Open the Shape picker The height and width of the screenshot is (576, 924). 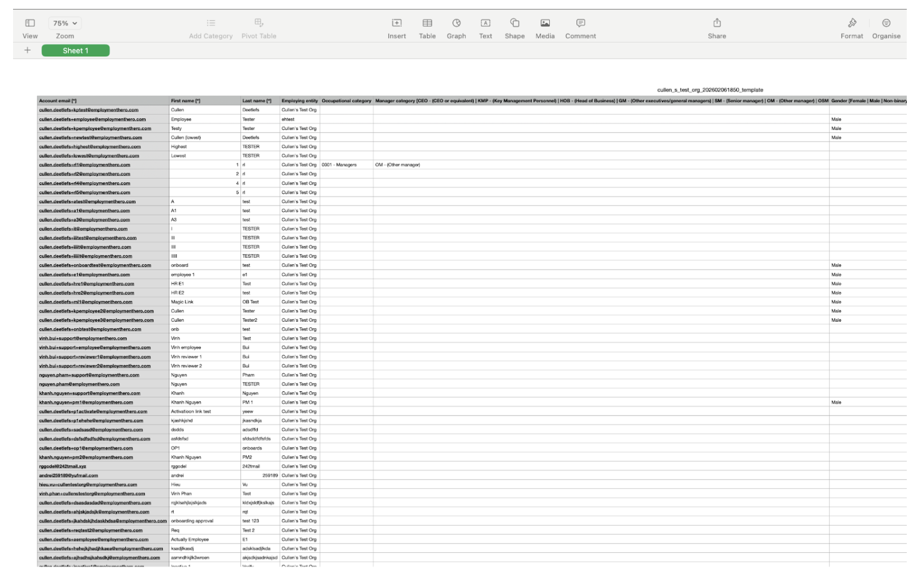point(514,23)
